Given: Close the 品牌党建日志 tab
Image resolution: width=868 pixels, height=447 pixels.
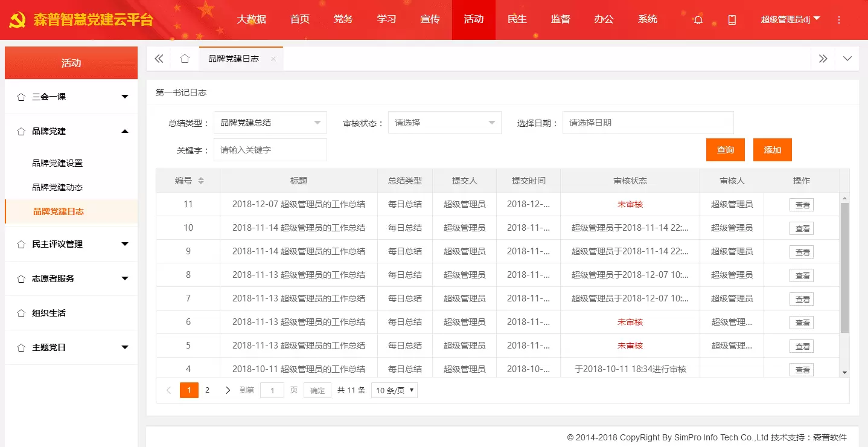Looking at the screenshot, I should (x=273, y=59).
